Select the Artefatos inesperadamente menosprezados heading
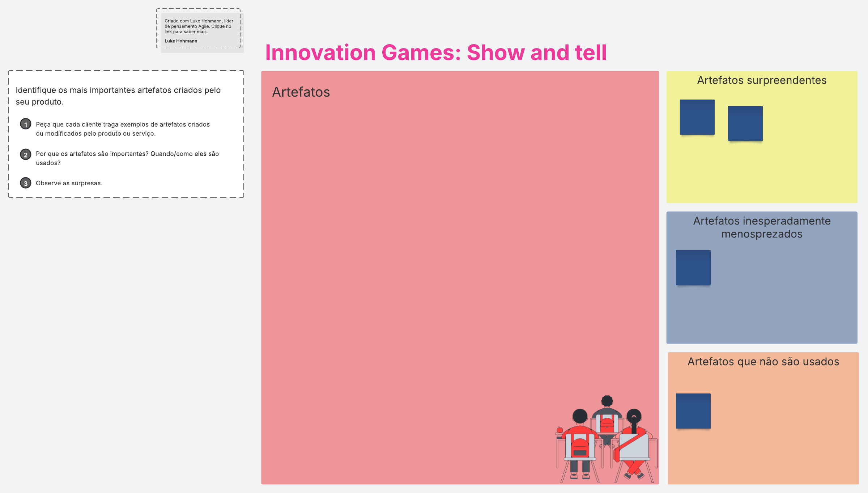The image size is (868, 493). pyautogui.click(x=762, y=227)
